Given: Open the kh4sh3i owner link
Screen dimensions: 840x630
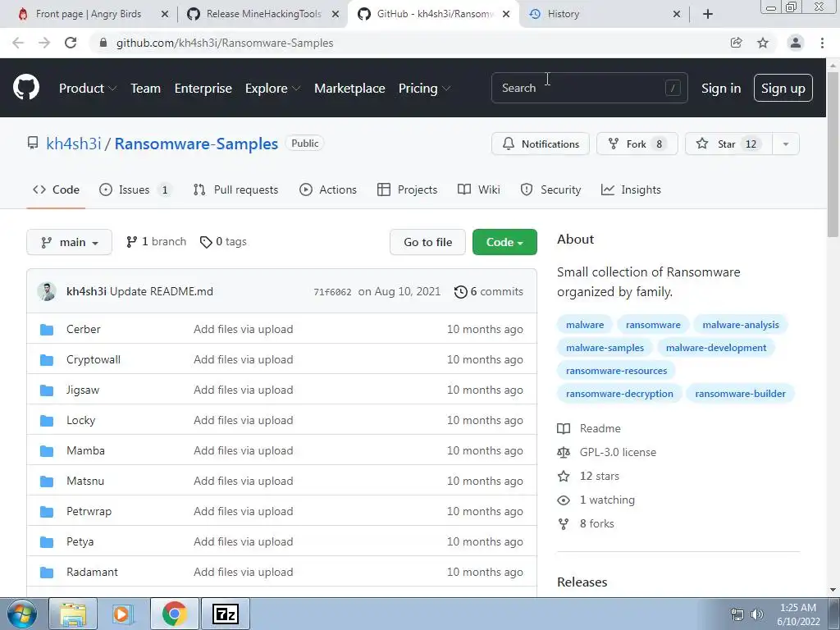Looking at the screenshot, I should pos(73,144).
